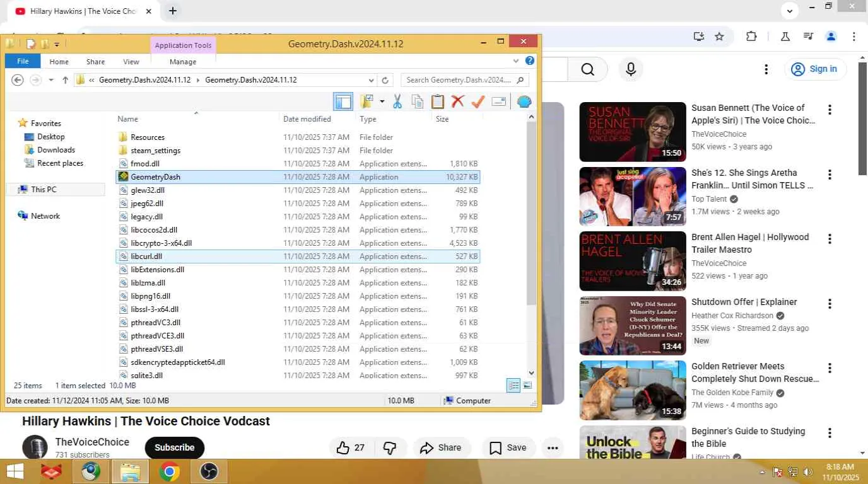This screenshot has height=484, width=868.
Task: Click the Windows Start button on taskbar
Action: point(15,471)
